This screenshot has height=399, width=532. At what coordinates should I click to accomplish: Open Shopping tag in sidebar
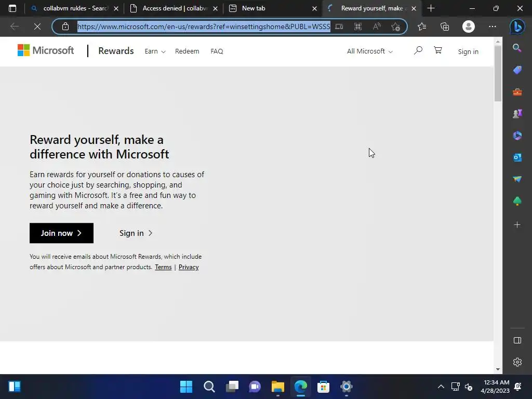[x=517, y=70]
